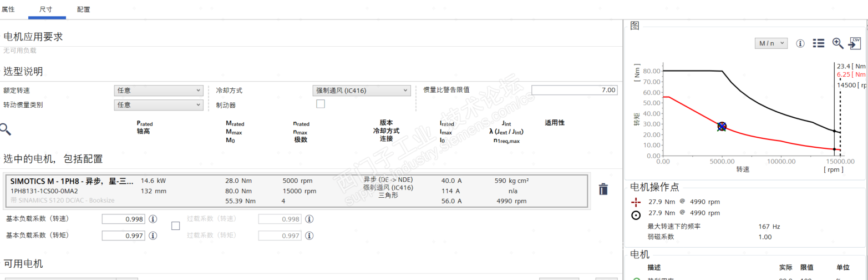Edit the 惯量比警告限值 field showing 7.00
This screenshot has height=280, width=868.
[x=574, y=90]
